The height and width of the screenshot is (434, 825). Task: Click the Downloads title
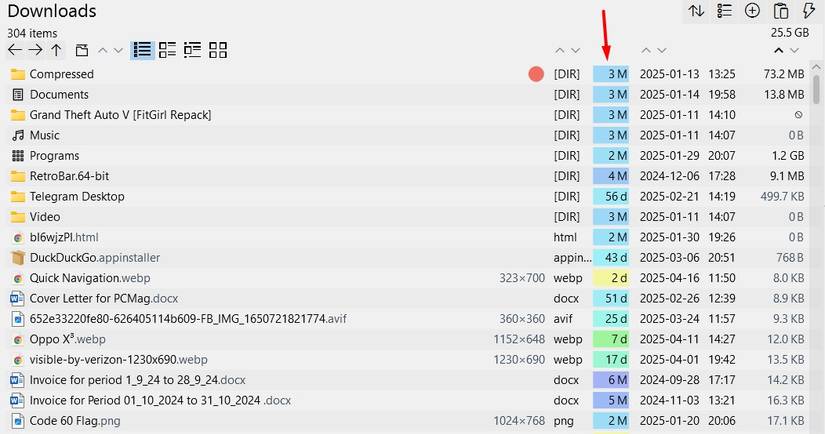tap(52, 11)
